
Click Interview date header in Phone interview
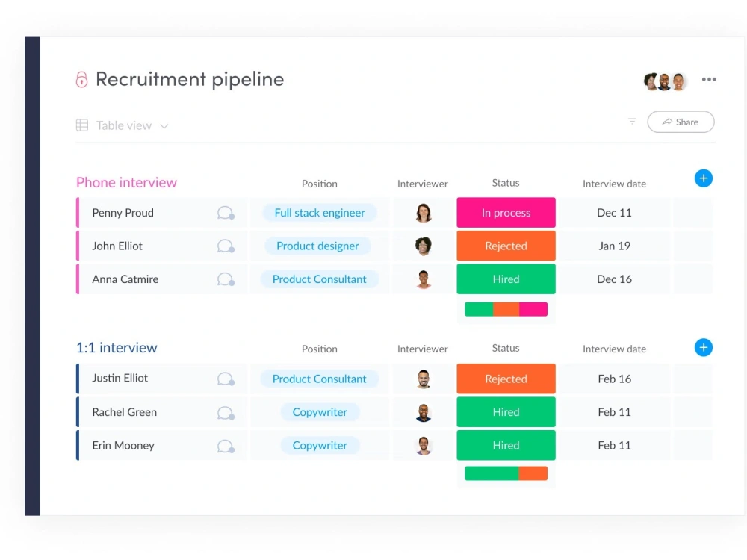click(614, 184)
